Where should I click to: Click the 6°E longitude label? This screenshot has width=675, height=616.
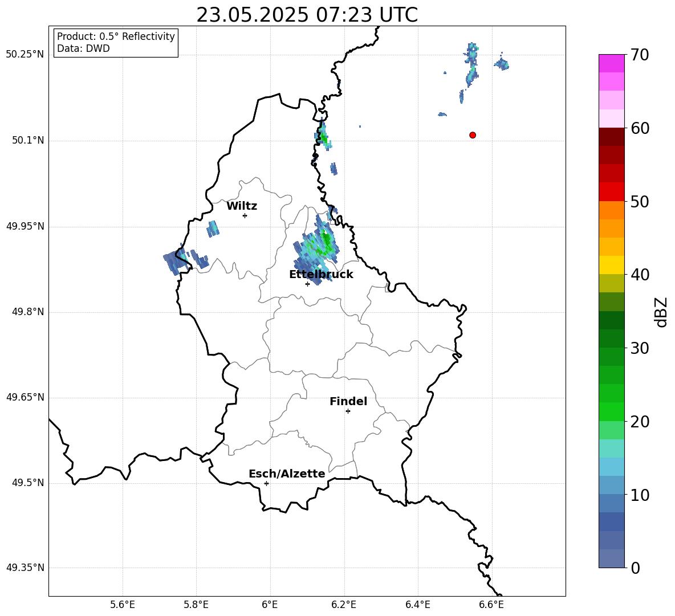tap(270, 605)
